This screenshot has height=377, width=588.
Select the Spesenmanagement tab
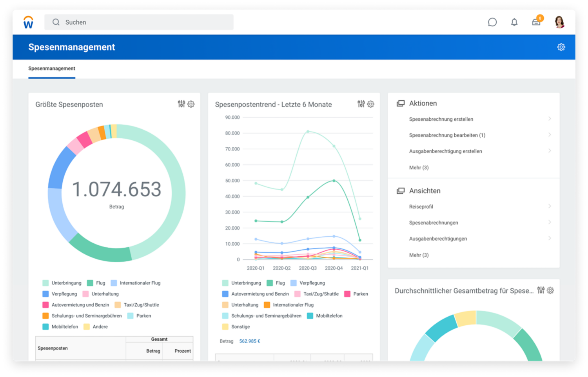click(52, 69)
